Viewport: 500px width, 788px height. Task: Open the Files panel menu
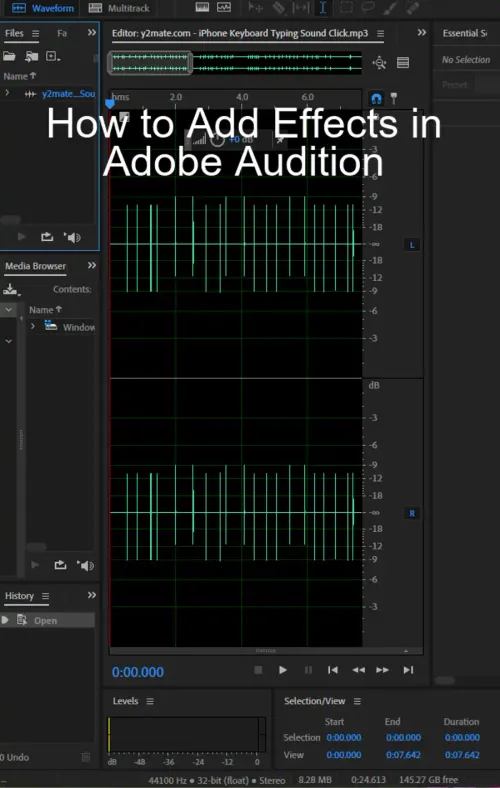35,34
